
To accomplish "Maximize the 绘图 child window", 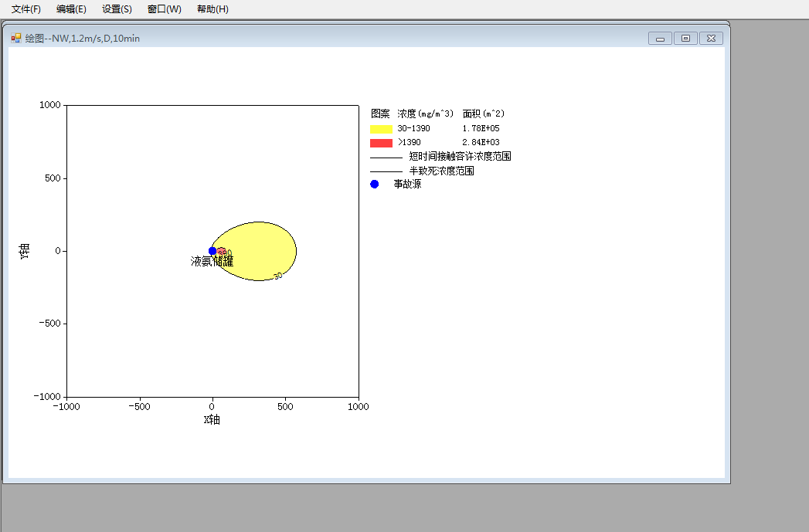I will pyautogui.click(x=685, y=38).
